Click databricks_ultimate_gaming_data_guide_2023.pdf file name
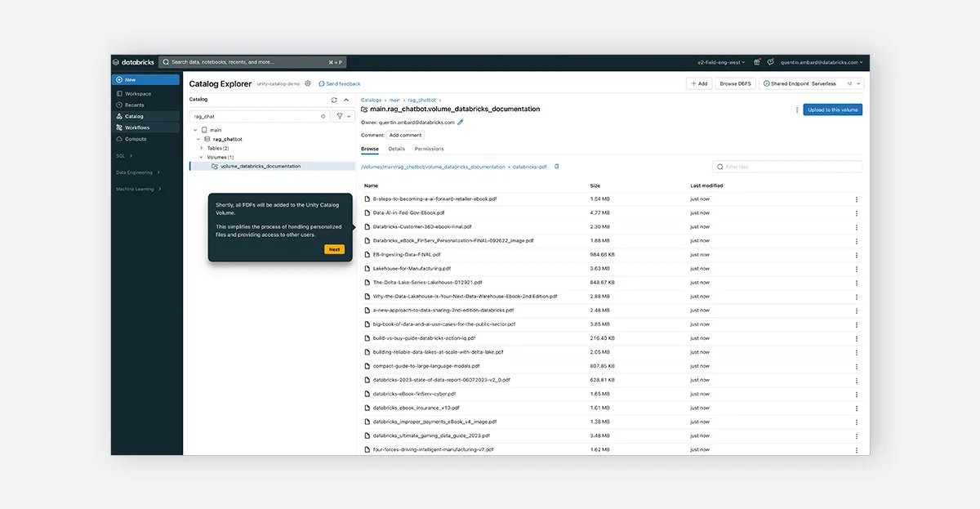Viewport: 980px width, 509px height. point(432,435)
